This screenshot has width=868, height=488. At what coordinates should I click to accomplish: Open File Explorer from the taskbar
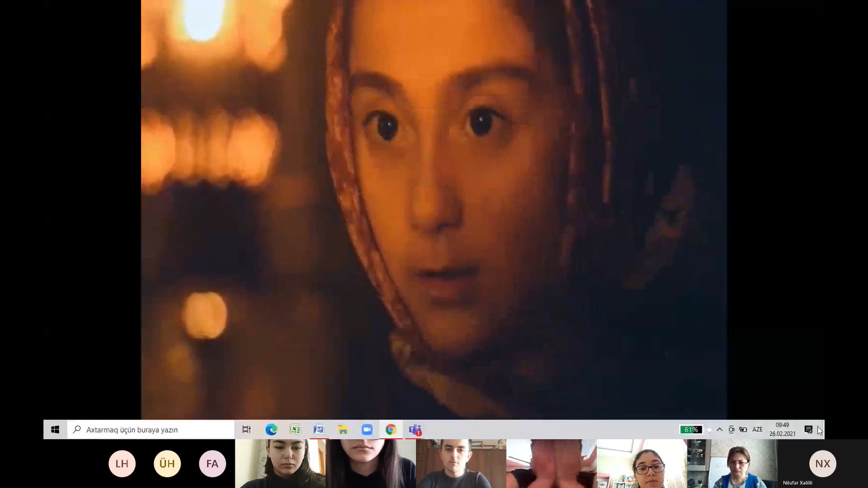tap(343, 429)
